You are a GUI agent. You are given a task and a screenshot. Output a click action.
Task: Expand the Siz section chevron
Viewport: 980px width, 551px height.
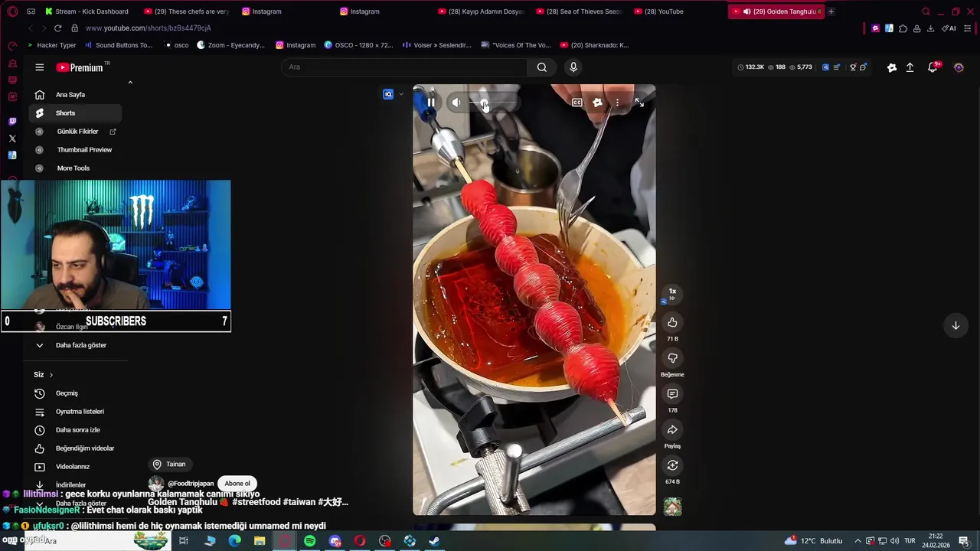[51, 375]
